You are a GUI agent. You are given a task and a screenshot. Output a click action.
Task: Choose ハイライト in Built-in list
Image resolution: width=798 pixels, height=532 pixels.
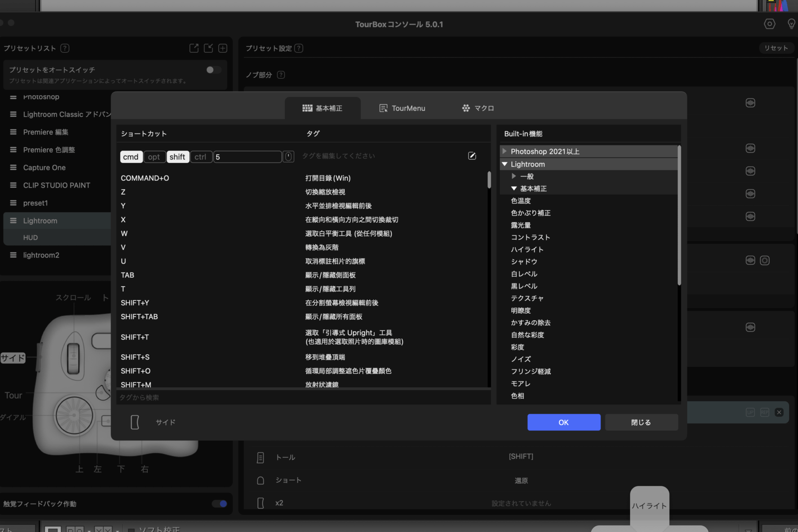tap(527, 249)
